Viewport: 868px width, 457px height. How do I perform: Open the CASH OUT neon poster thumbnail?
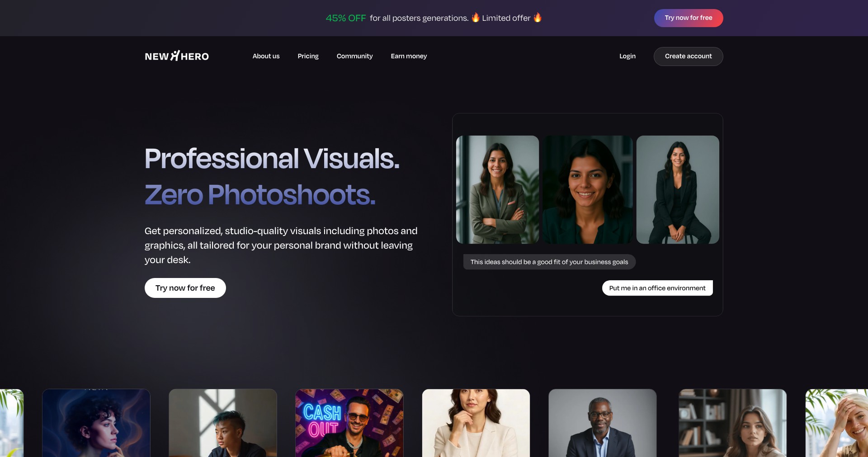tap(349, 423)
